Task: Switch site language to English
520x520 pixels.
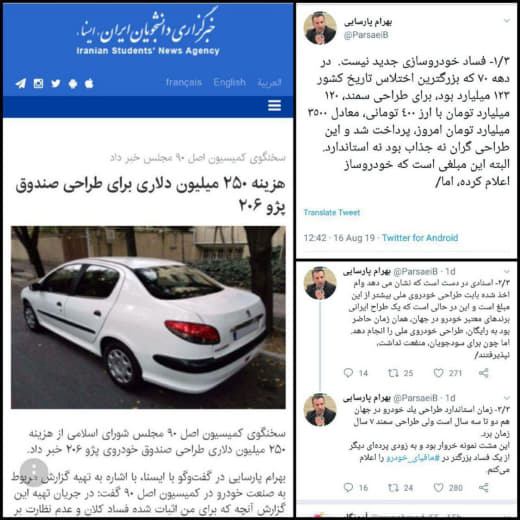Action: (x=230, y=82)
